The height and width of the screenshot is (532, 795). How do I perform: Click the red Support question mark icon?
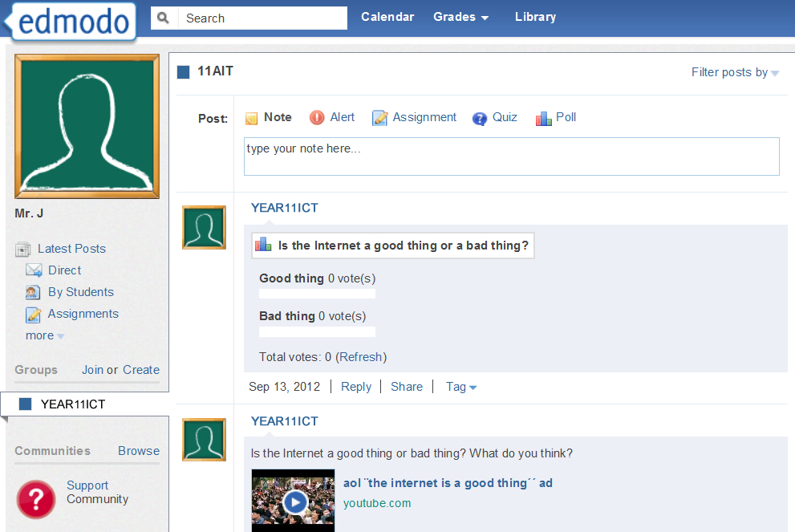36,500
